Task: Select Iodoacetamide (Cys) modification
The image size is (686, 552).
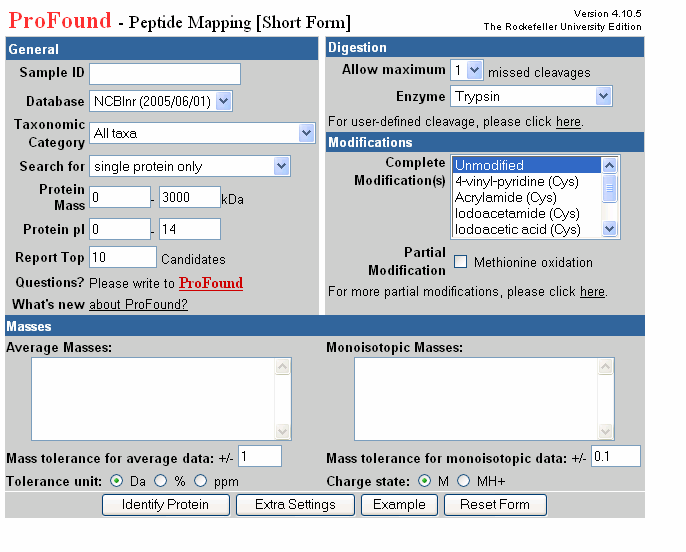Action: (x=527, y=214)
